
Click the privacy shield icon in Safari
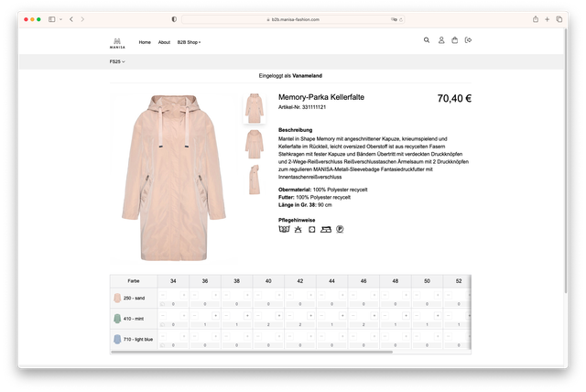(x=174, y=18)
